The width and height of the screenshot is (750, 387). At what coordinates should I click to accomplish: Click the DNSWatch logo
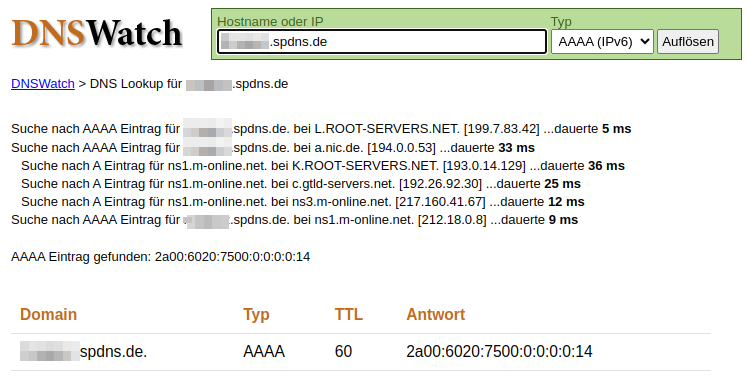point(97,33)
